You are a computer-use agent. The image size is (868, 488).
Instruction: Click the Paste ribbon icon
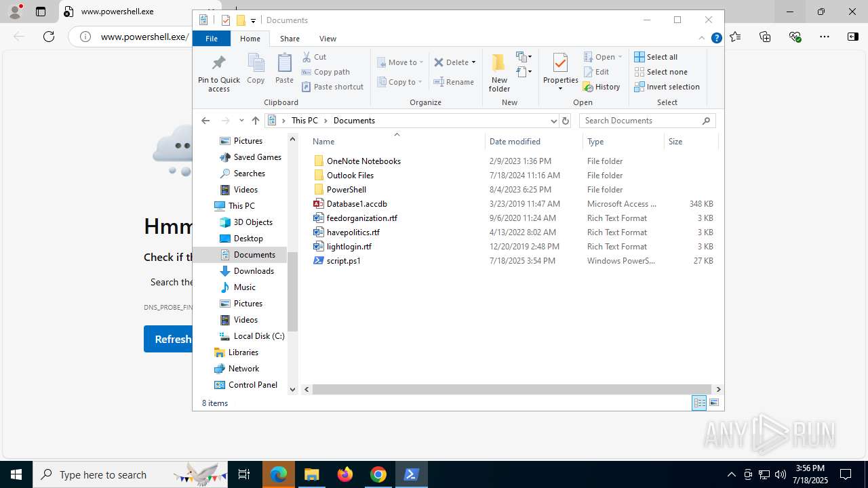[x=284, y=69]
